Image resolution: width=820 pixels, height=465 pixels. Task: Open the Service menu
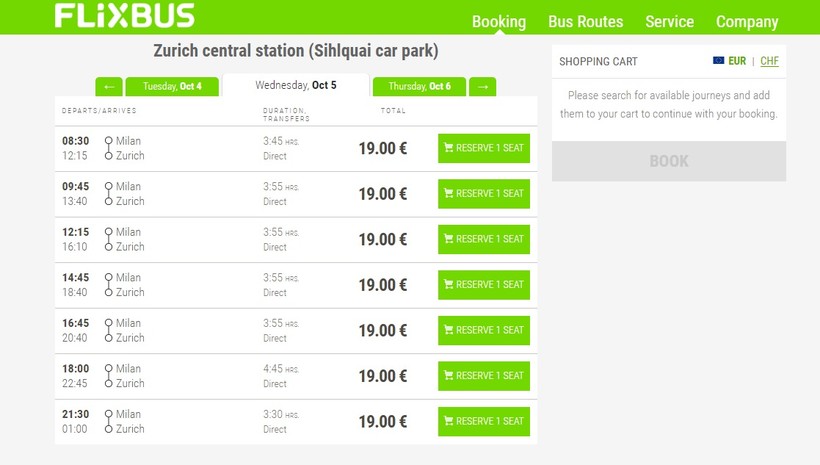point(669,21)
